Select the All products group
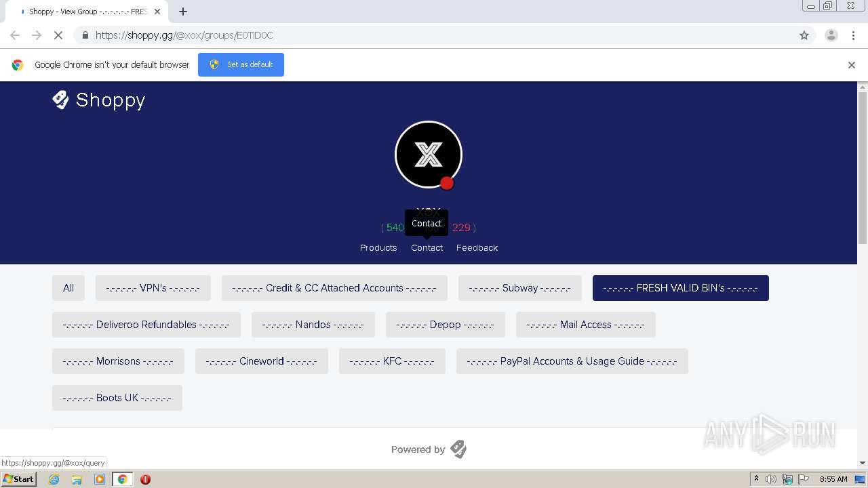The height and width of the screenshot is (488, 868). (68, 288)
